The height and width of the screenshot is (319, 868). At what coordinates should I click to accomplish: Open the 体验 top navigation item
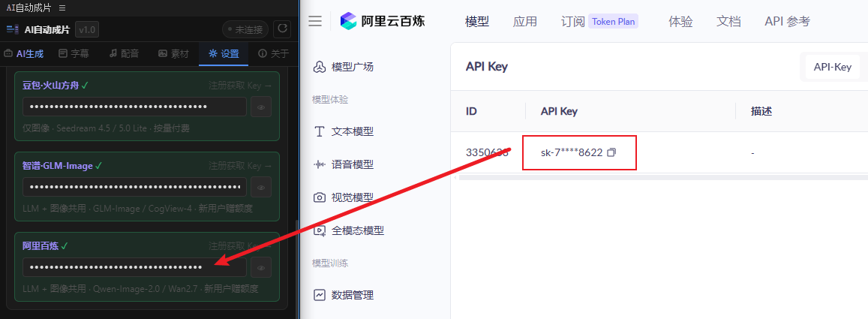680,22
